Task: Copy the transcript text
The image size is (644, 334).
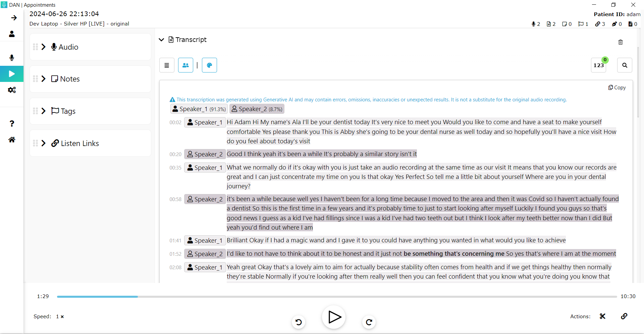Action: [x=617, y=87]
